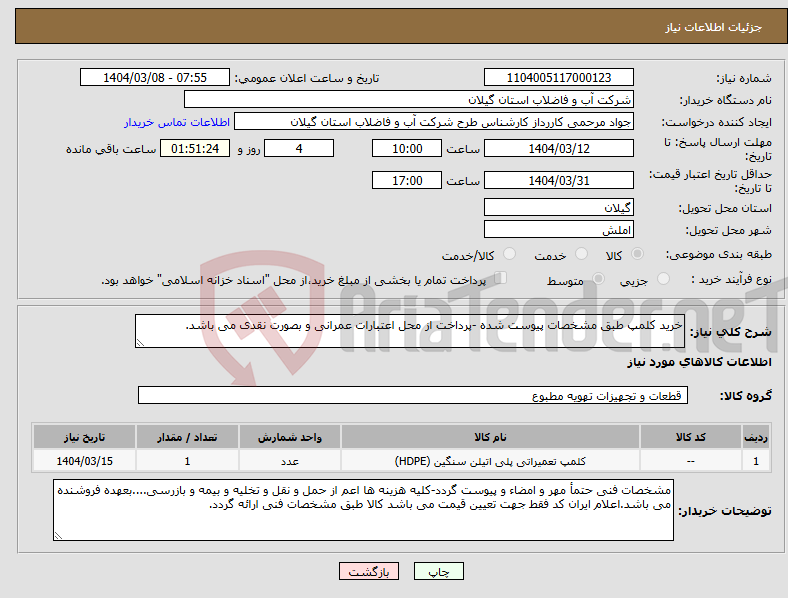Select the کالا radio button
The image size is (788, 598).
(x=637, y=254)
